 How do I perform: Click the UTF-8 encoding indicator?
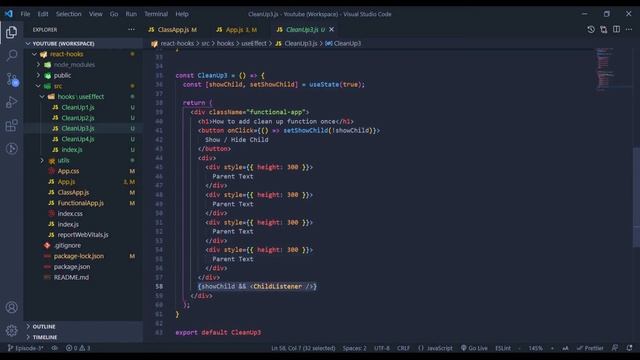(x=382, y=348)
